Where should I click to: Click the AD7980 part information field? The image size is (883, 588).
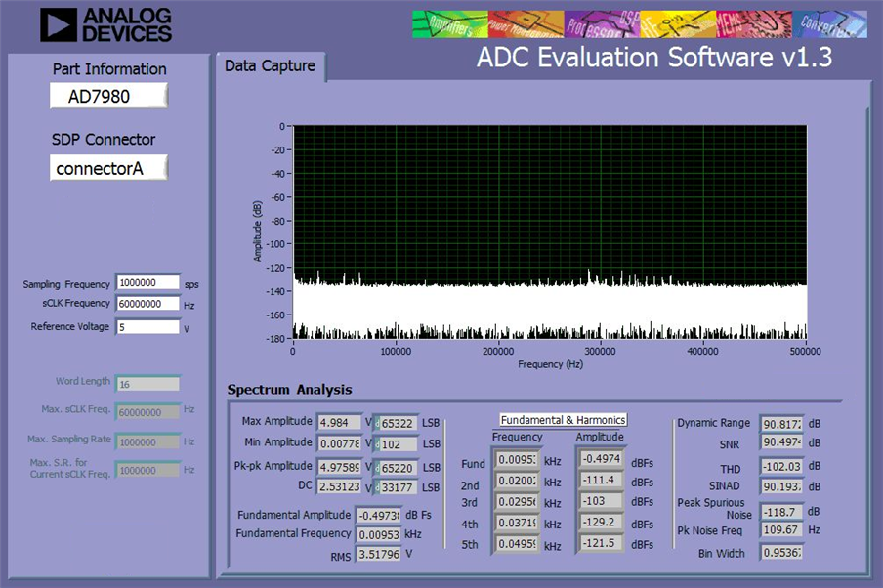pyautogui.click(x=108, y=96)
